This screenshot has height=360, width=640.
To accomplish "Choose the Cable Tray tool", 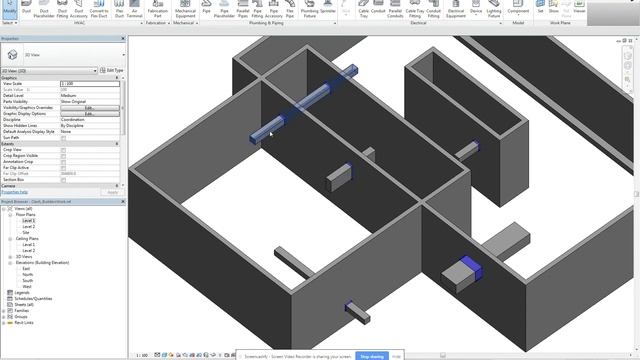I will pyautogui.click(x=363, y=9).
